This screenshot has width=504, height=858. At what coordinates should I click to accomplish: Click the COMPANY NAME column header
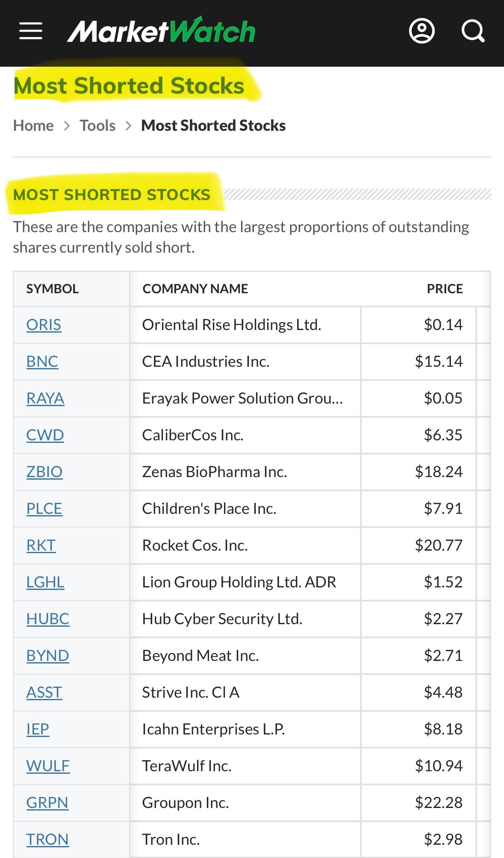coord(195,289)
